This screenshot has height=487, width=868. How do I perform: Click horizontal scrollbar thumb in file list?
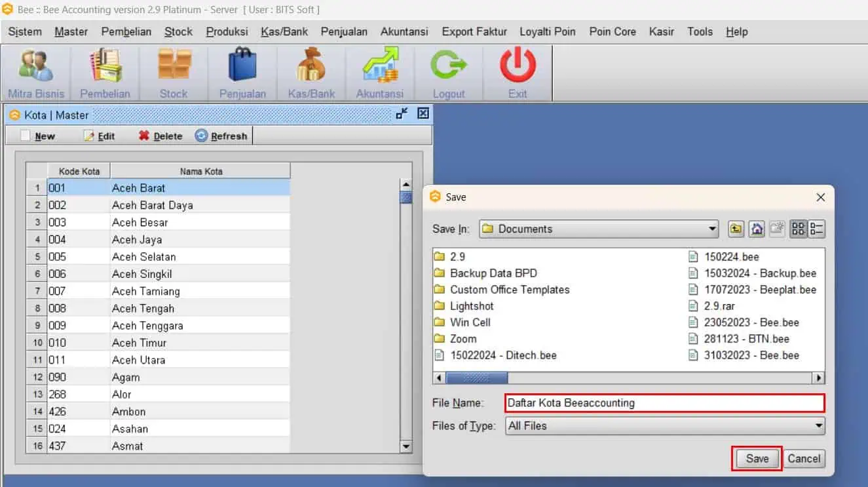pyautogui.click(x=477, y=378)
